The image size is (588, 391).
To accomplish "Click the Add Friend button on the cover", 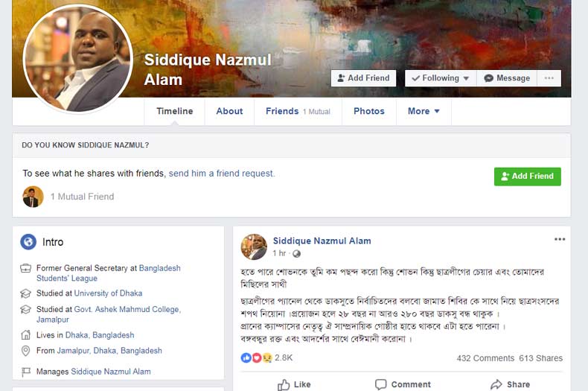I will point(363,78).
